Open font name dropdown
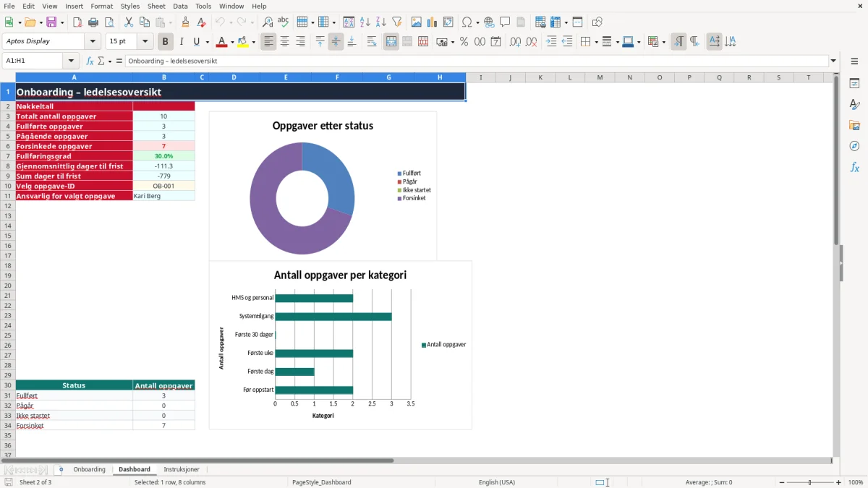The height and width of the screenshot is (488, 868). point(93,42)
